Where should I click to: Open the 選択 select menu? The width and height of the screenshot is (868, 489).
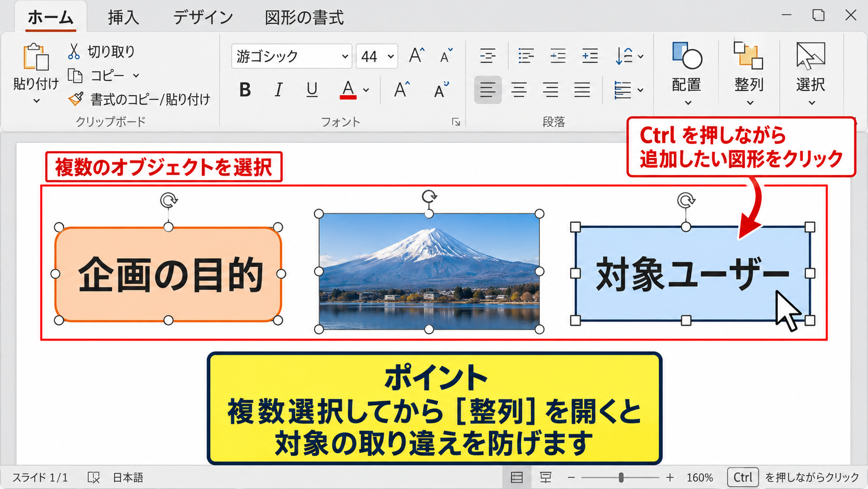pyautogui.click(x=811, y=73)
